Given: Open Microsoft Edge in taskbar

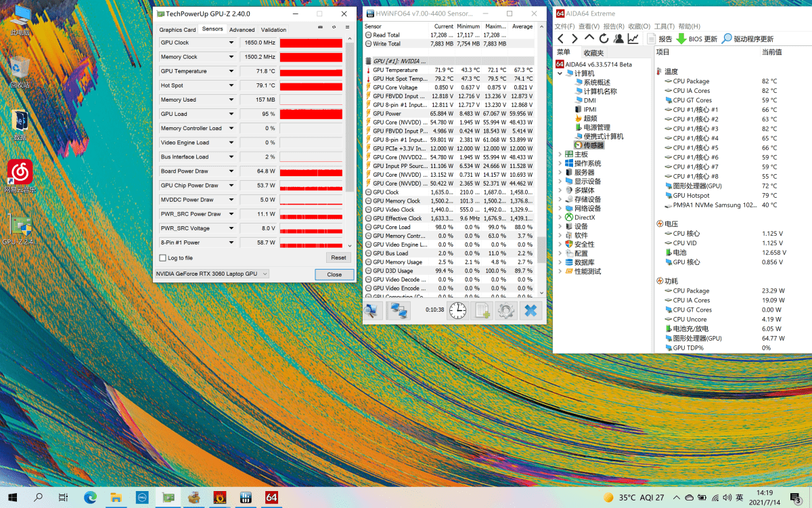Looking at the screenshot, I should coord(90,497).
